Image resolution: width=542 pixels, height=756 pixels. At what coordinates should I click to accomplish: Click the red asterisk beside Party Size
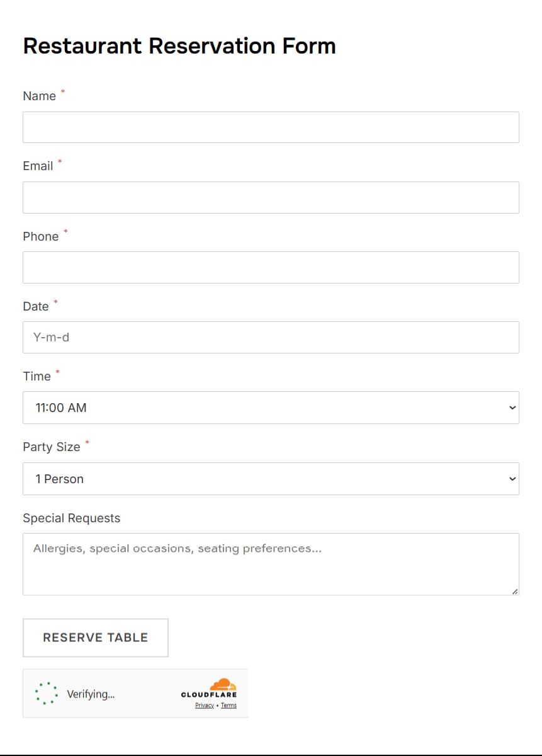tap(86, 443)
